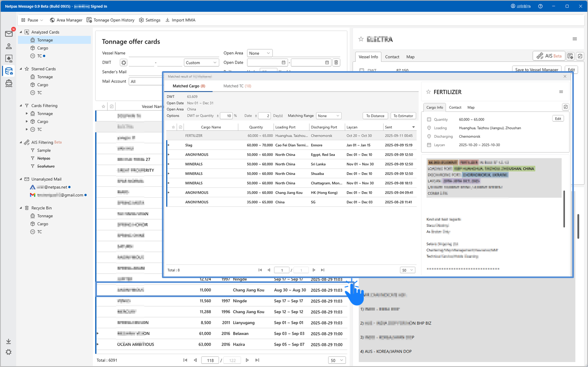588x367 pixels.
Task: Go to next page in matched results
Action: click(x=314, y=270)
